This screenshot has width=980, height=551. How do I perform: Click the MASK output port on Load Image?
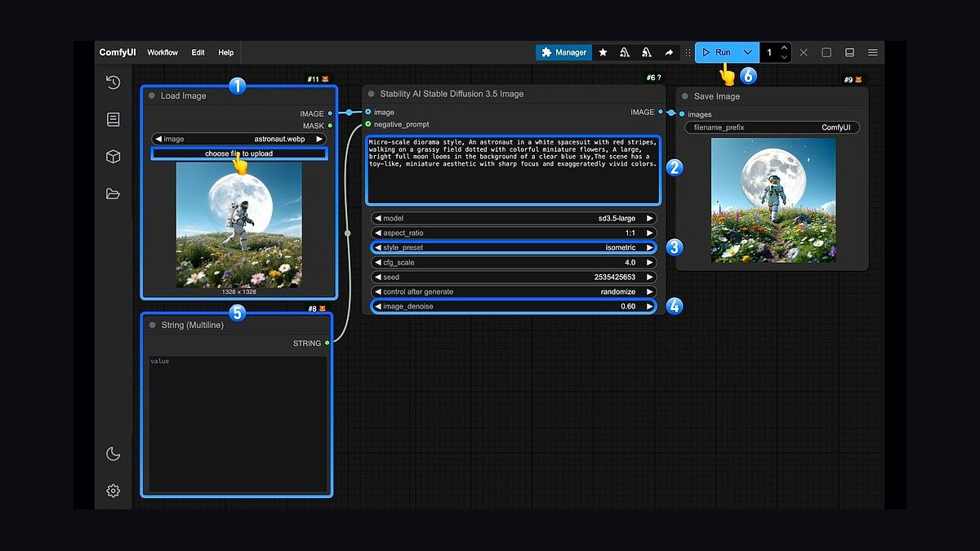coord(330,126)
